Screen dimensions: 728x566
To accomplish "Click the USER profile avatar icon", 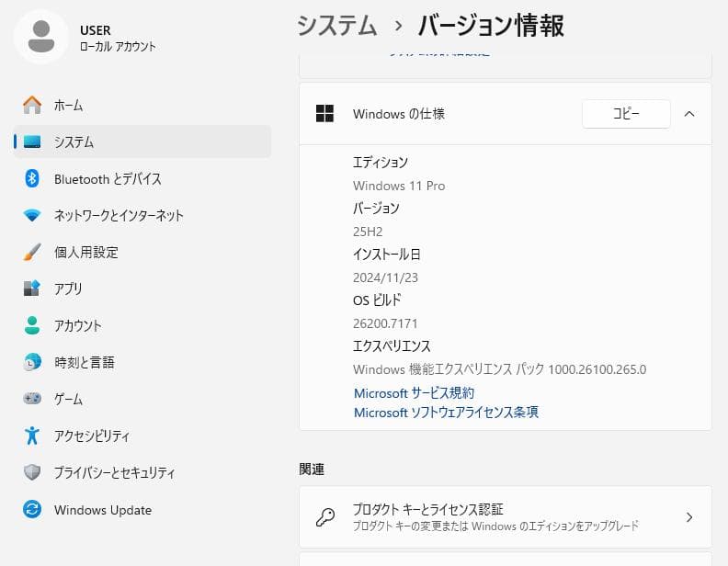I will [41, 37].
